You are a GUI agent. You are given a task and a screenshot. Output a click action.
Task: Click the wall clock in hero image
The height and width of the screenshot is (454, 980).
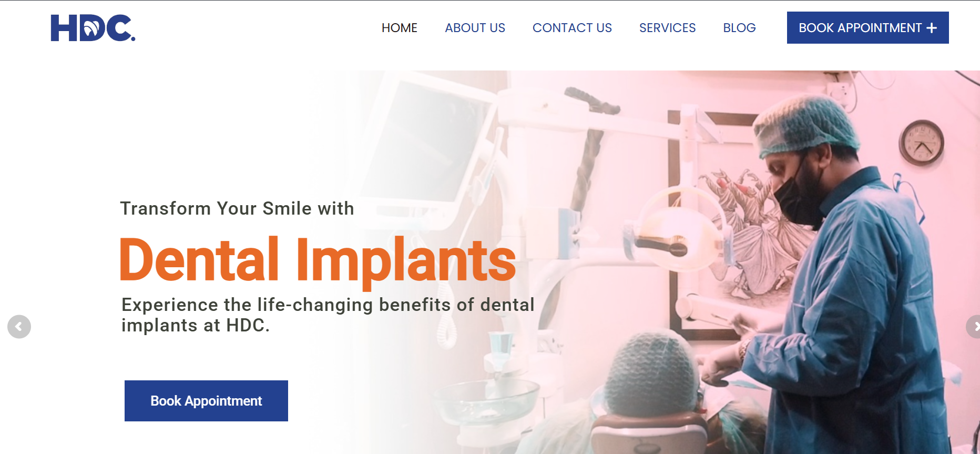[921, 143]
